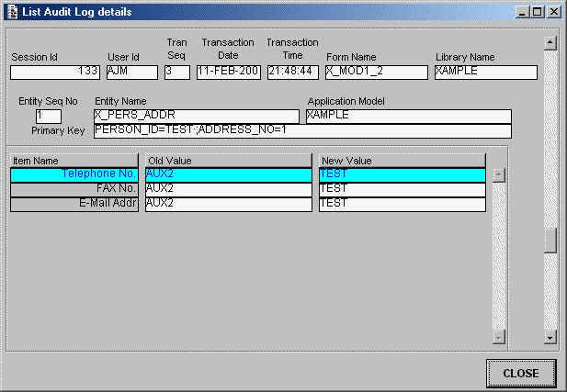The width and height of the screenshot is (567, 392).
Task: Select the Entity Name field X_PERS_ADDR
Action: coord(197,116)
